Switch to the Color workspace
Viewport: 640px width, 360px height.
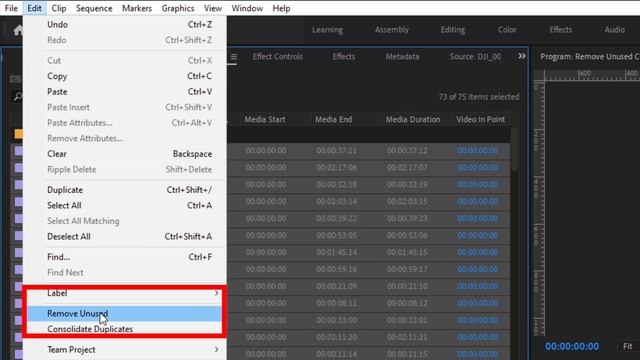point(507,30)
